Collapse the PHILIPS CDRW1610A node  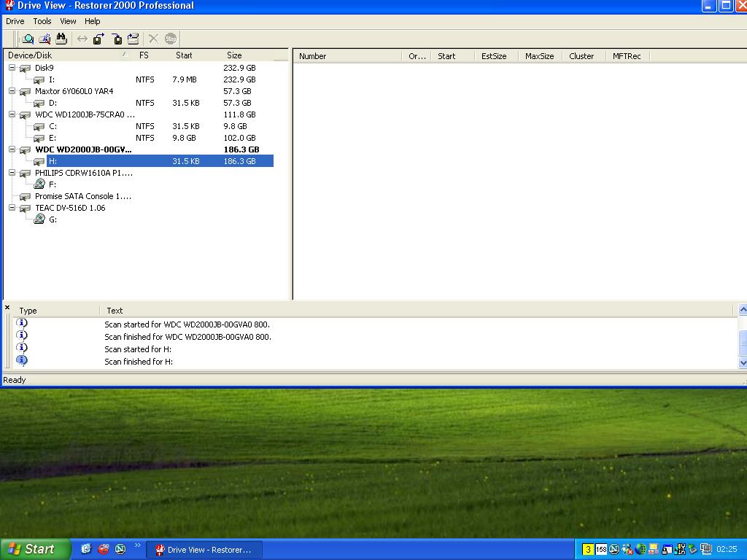(12, 173)
